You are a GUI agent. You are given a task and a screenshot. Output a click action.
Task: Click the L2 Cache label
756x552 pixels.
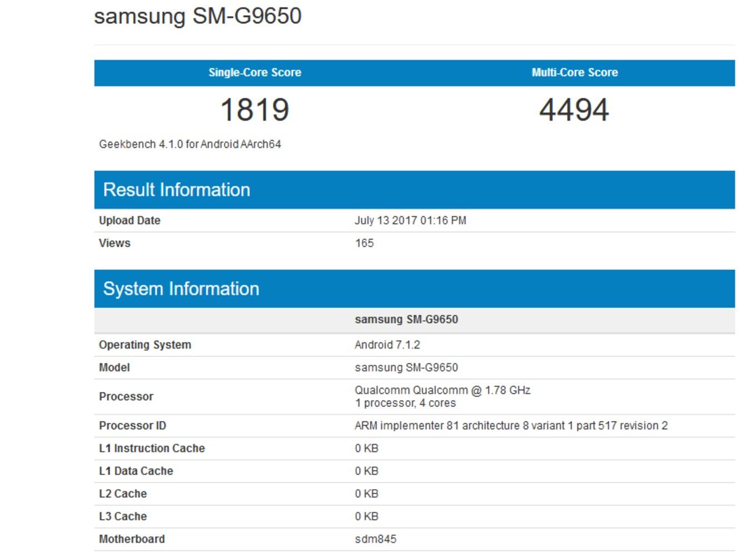[x=123, y=494]
